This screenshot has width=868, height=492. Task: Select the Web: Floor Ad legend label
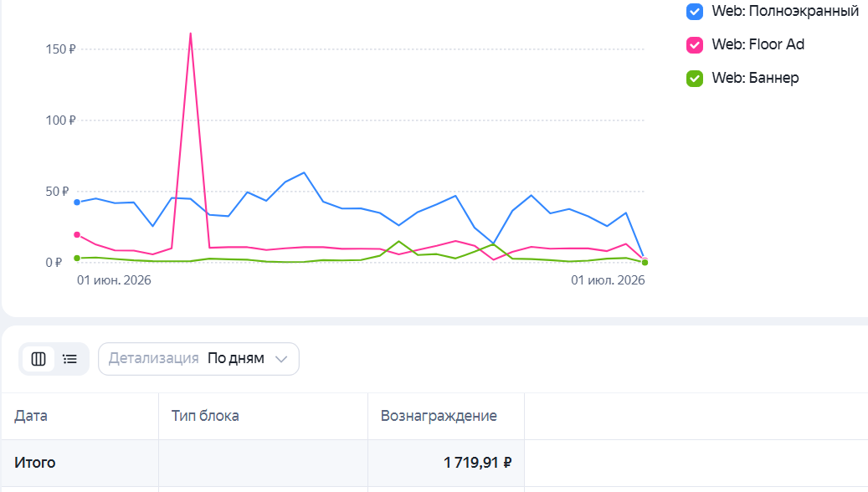(x=758, y=44)
